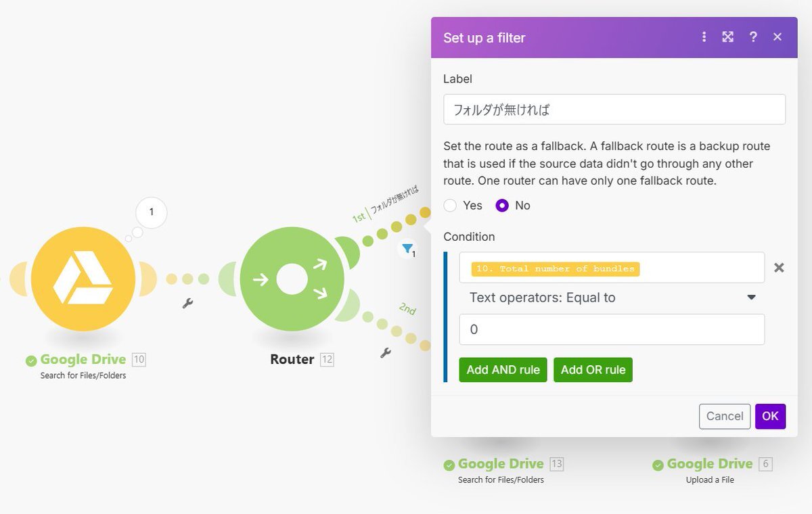812x514 pixels.
Task: Click the condition value field containing 0
Action: [x=611, y=329]
